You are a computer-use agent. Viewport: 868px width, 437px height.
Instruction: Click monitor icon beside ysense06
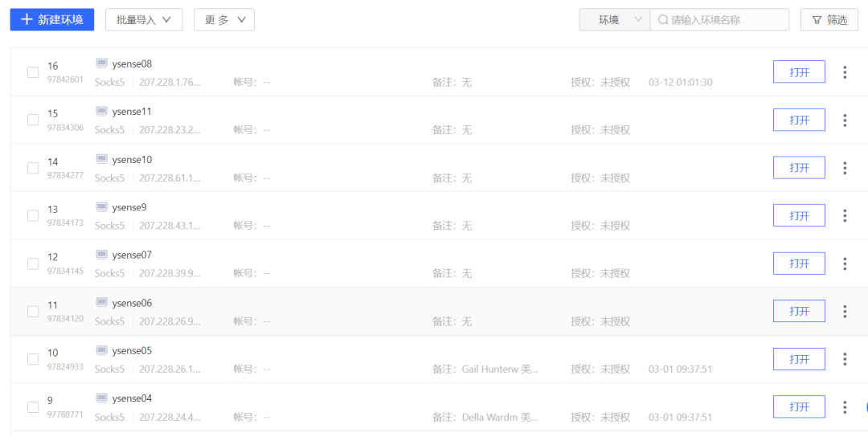tap(102, 303)
